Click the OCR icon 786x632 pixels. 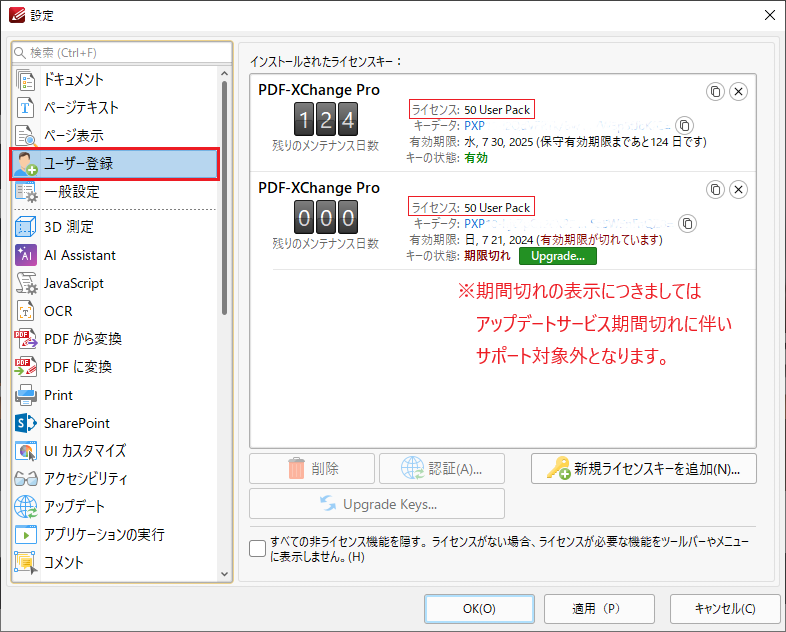[25, 311]
